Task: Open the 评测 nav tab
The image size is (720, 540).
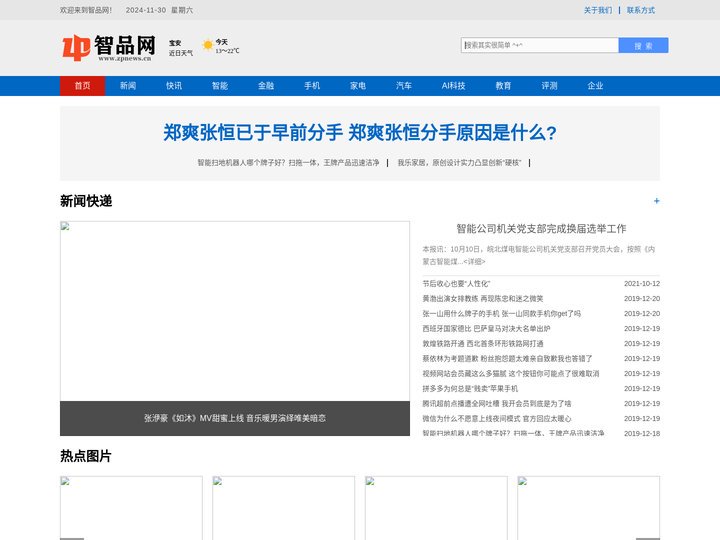Action: pyautogui.click(x=549, y=86)
